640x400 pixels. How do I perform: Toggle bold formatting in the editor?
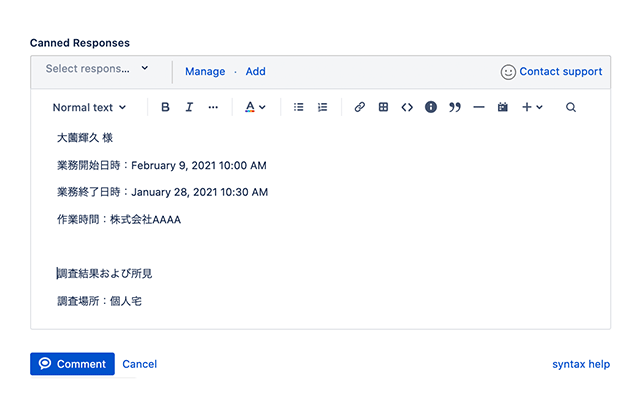coord(165,107)
